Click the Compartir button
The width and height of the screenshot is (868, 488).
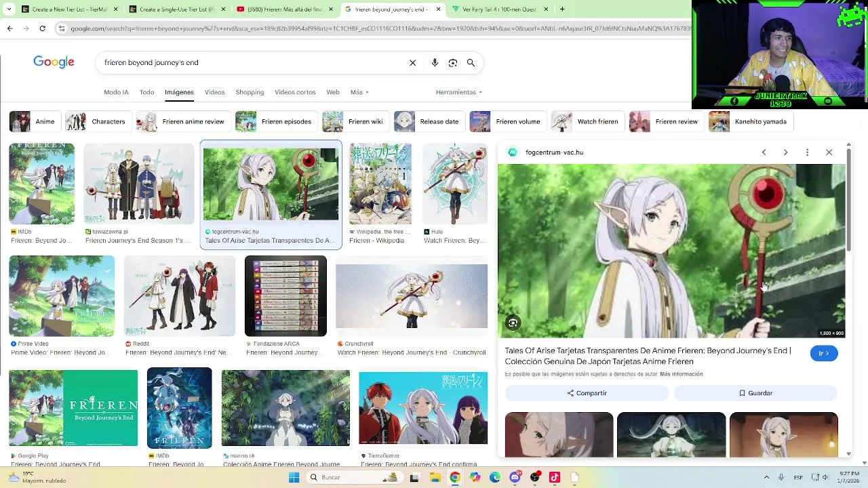587,393
